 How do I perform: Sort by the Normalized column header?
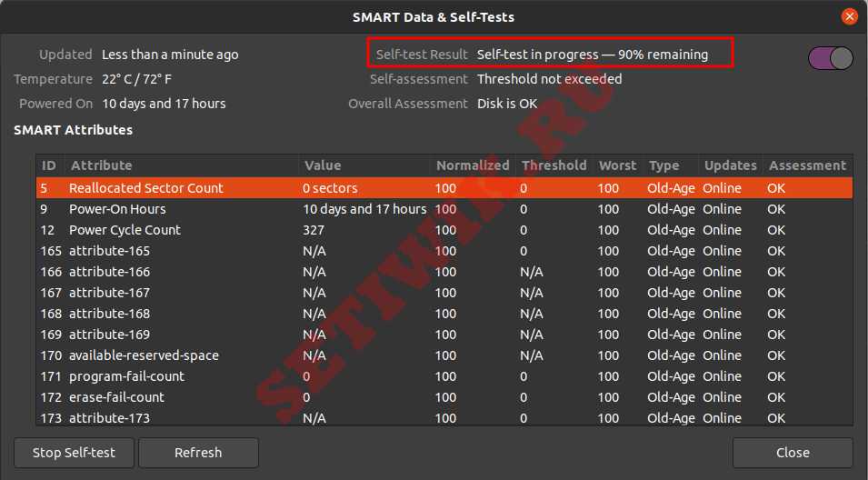point(472,165)
